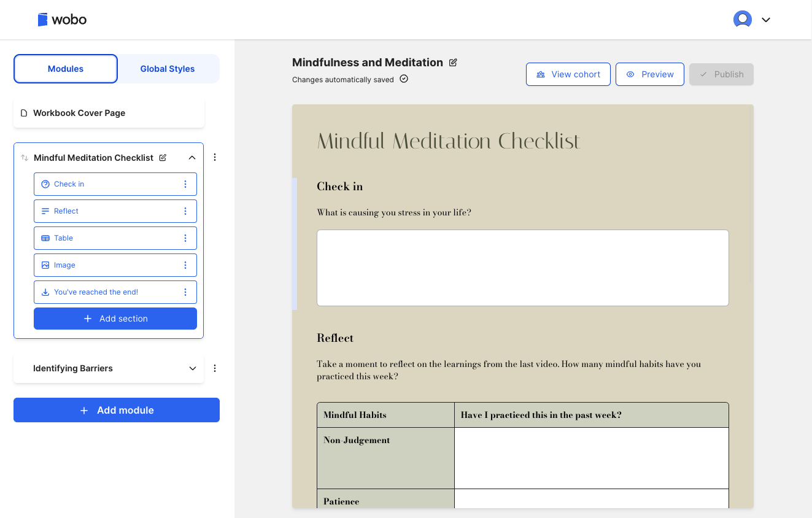Click the Changes automatically saved text
This screenshot has width=812, height=518.
[x=343, y=79]
